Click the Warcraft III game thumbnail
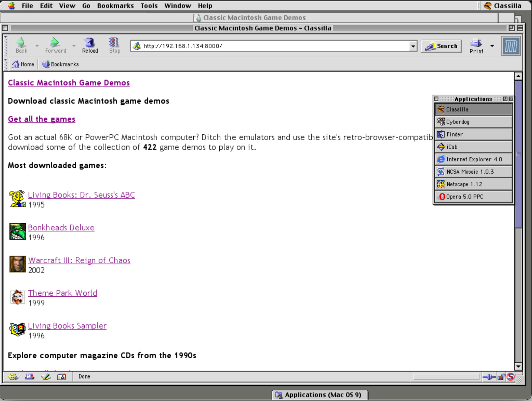 (17, 264)
